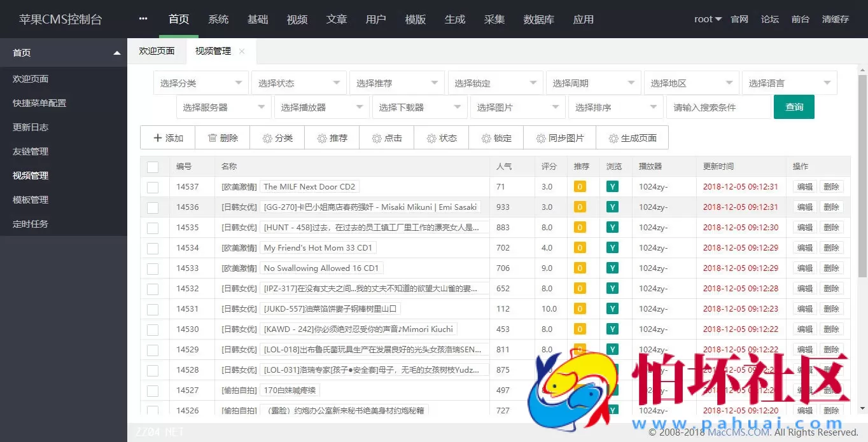Open the 选择分类 dropdown
Image resolution: width=868 pixels, height=442 pixels.
pyautogui.click(x=201, y=82)
